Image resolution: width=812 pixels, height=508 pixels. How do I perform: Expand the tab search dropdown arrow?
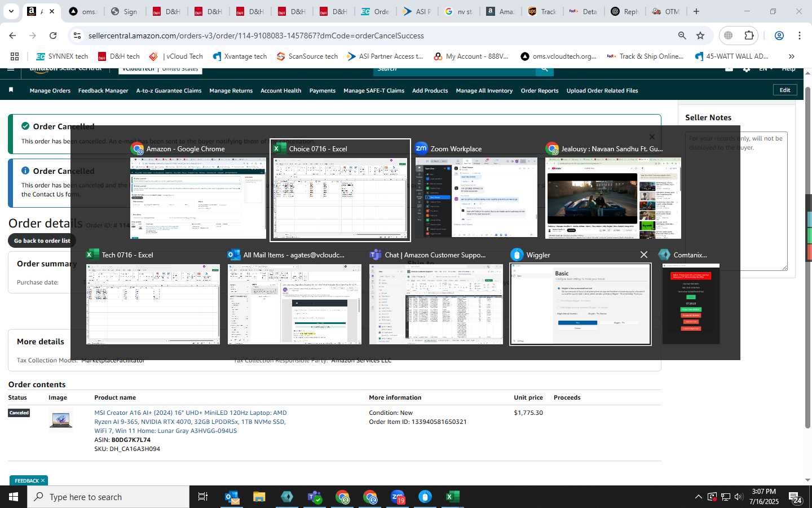(x=11, y=11)
